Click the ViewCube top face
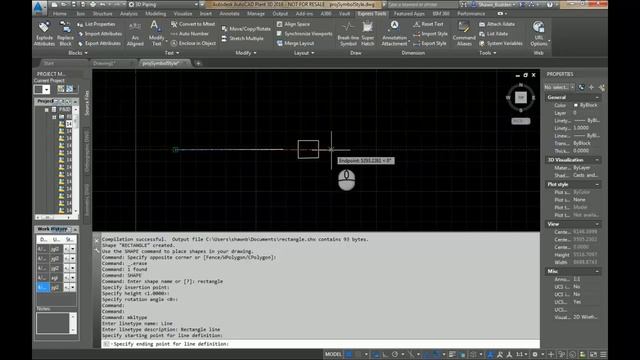The image size is (640, 360). (520, 98)
